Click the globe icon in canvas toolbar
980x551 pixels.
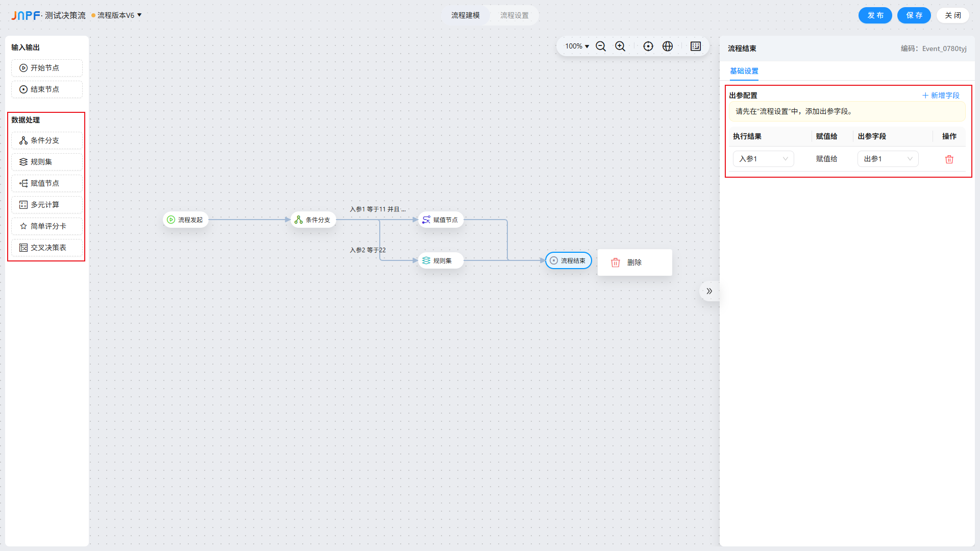pyautogui.click(x=668, y=46)
